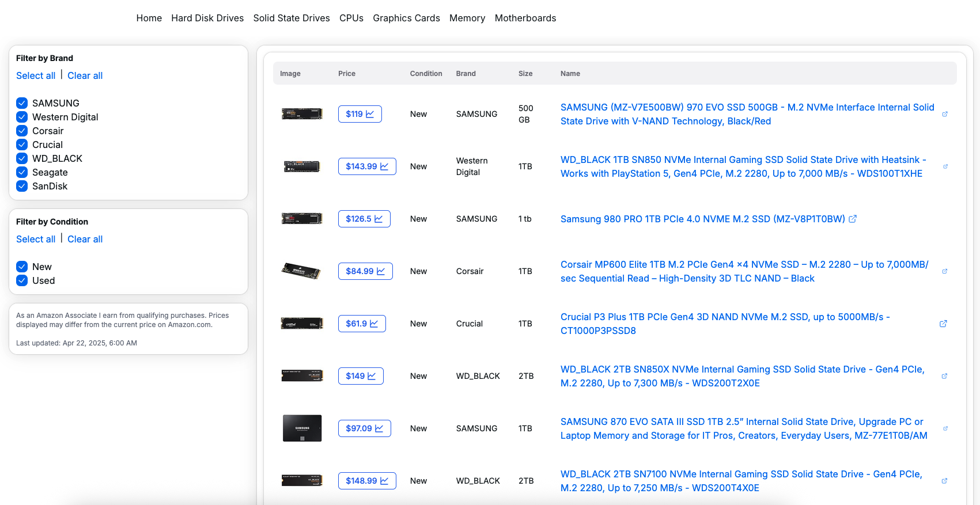Open WD_BLACK 2TB SN7100 product link
The height and width of the screenshot is (505, 980).
point(741,481)
